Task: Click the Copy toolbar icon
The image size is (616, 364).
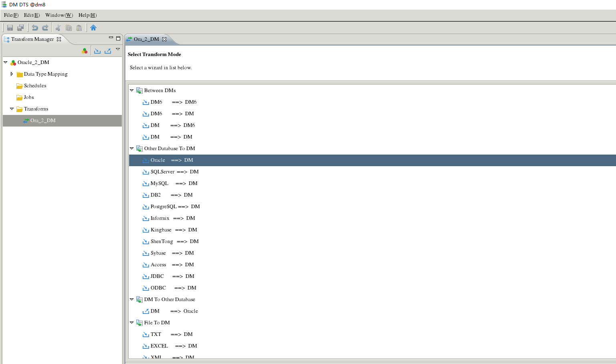Action: [69, 28]
